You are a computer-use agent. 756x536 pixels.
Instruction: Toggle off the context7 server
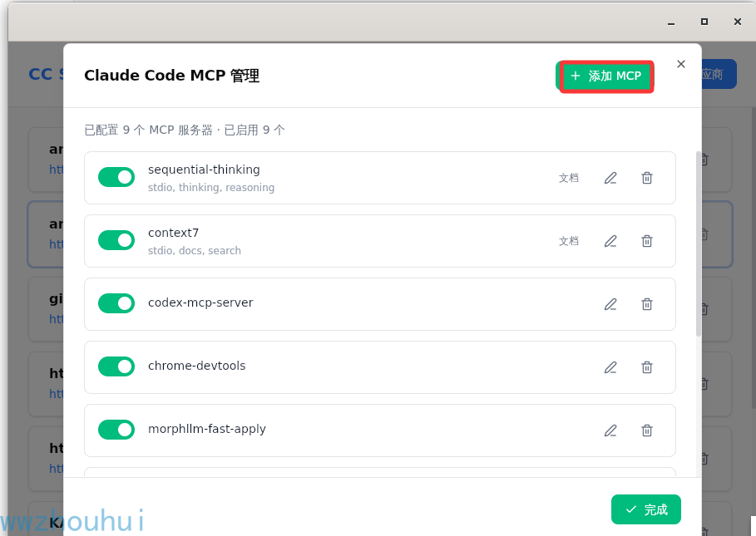point(116,240)
